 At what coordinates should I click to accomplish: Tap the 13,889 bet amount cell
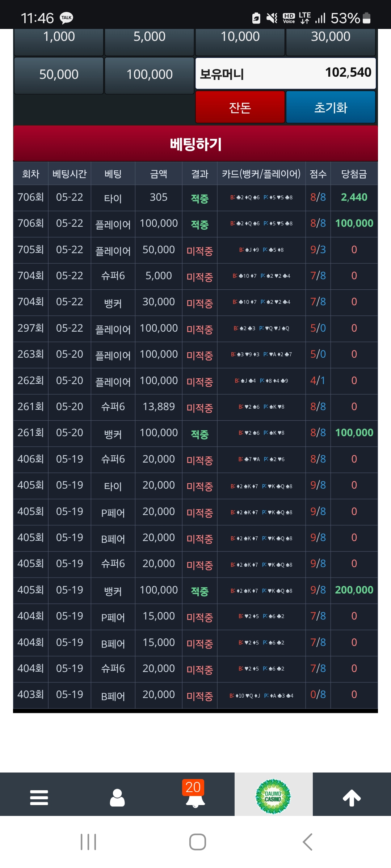159,407
